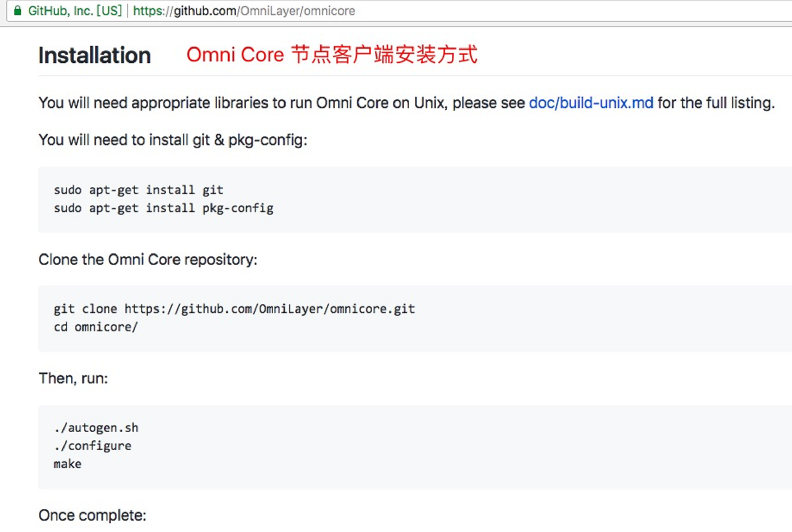Click the text 'Once complete:'

coord(92,515)
